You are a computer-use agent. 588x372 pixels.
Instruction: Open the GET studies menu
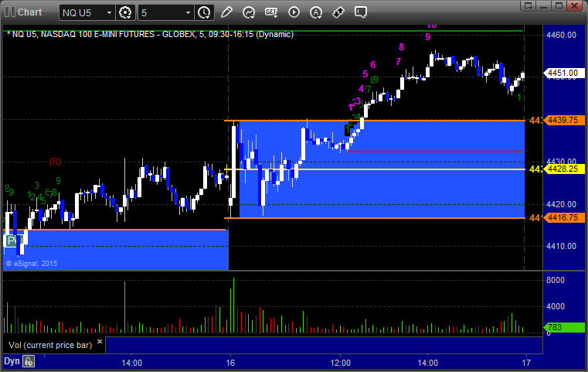point(271,12)
